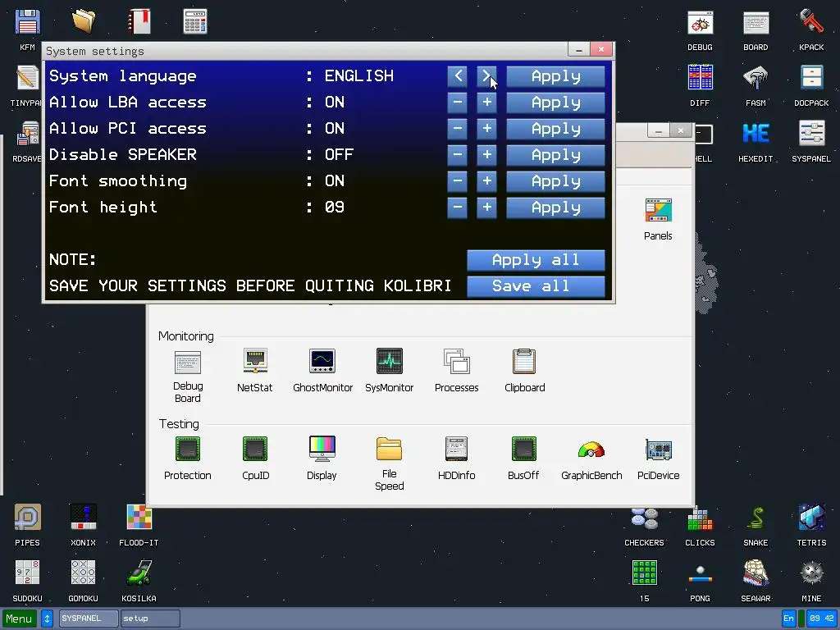This screenshot has width=840, height=630.
Task: Click the Apply all button
Action: point(536,260)
